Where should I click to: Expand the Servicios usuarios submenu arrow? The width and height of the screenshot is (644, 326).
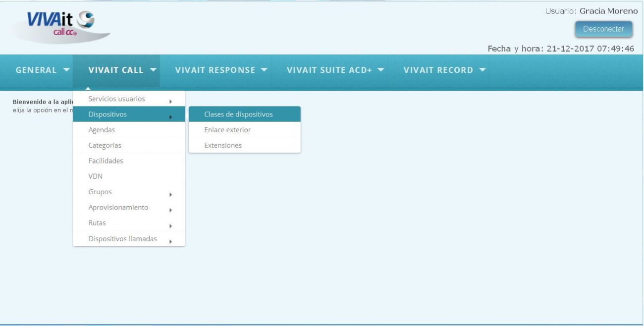coord(170,102)
